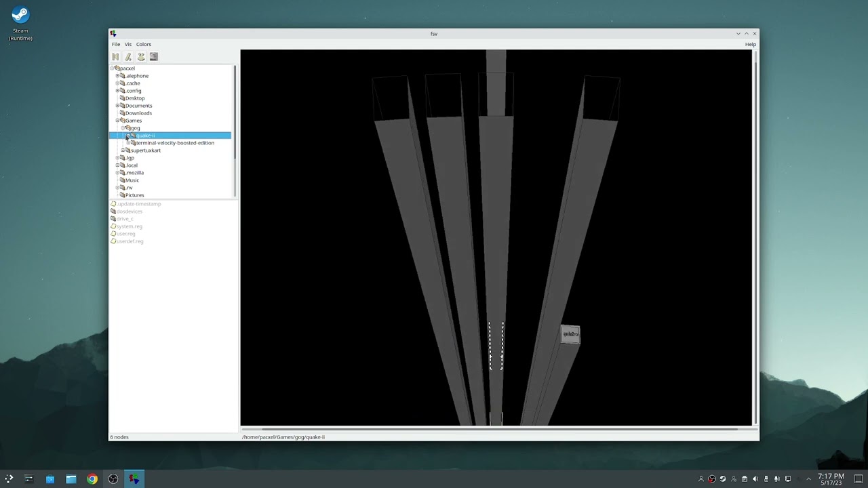Screen dimensions: 868x488
Task: Select the Desktop folder in the tree
Action: click(x=134, y=98)
